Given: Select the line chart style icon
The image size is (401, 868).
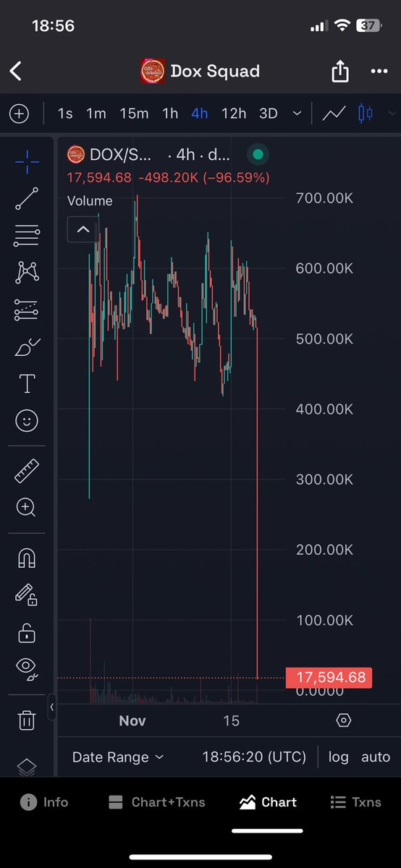Looking at the screenshot, I should (x=334, y=114).
